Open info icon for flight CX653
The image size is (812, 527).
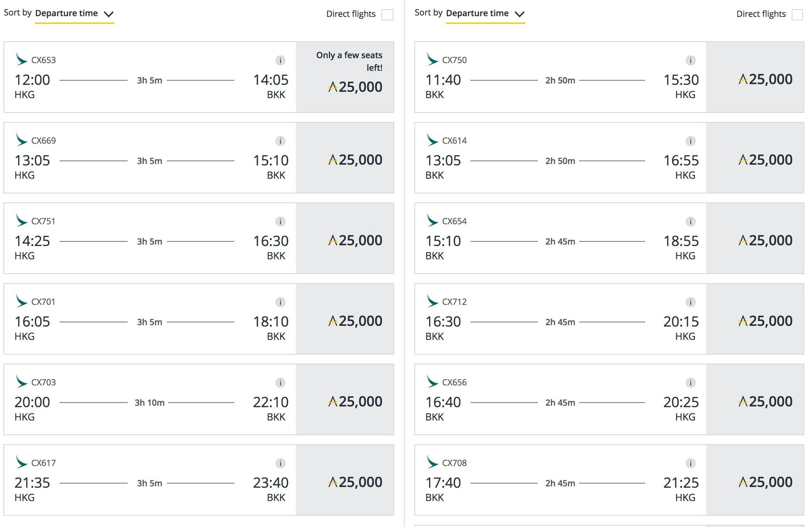click(280, 60)
